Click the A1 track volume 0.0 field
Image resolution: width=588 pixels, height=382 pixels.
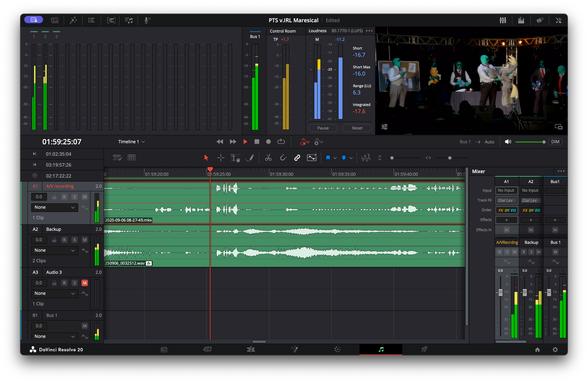pyautogui.click(x=39, y=197)
